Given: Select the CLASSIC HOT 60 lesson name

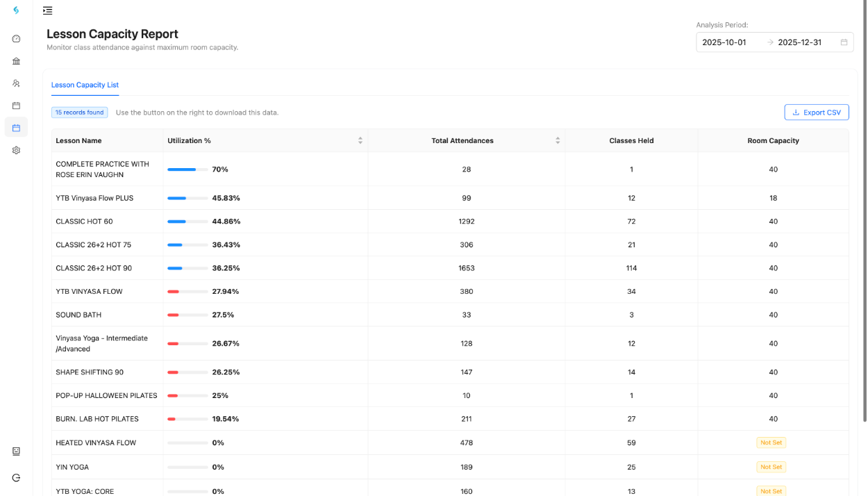Looking at the screenshot, I should (84, 222).
